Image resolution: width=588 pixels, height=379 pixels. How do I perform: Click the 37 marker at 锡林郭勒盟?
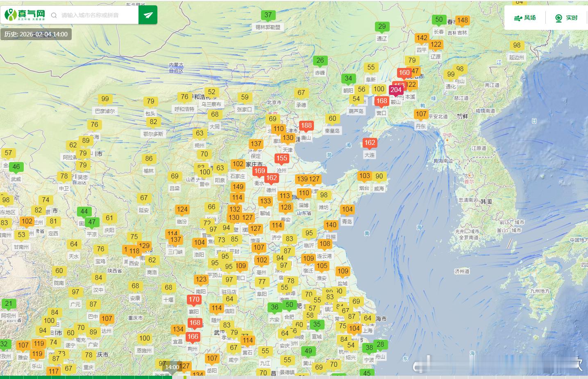pos(268,15)
